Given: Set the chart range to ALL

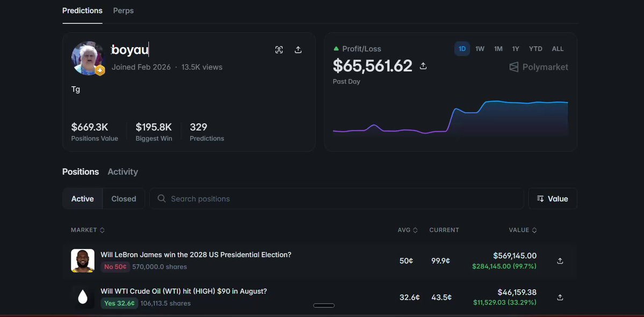Looking at the screenshot, I should pyautogui.click(x=558, y=49).
